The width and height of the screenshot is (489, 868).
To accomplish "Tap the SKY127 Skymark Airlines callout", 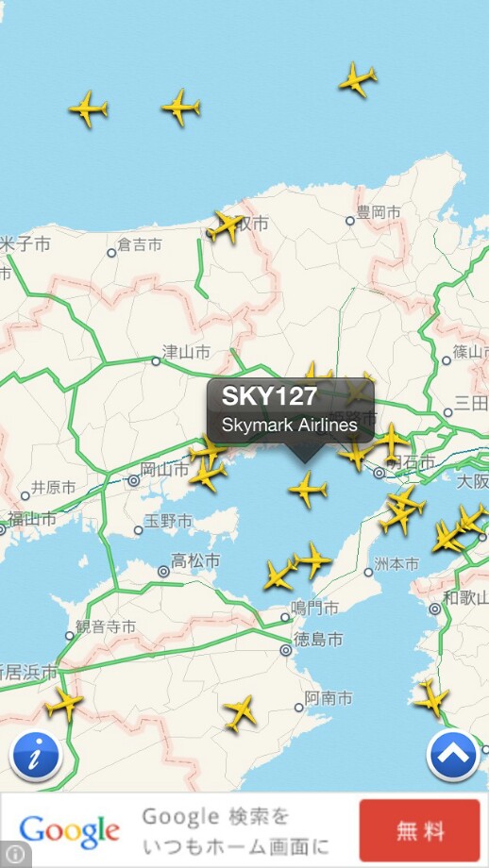I will [291, 410].
